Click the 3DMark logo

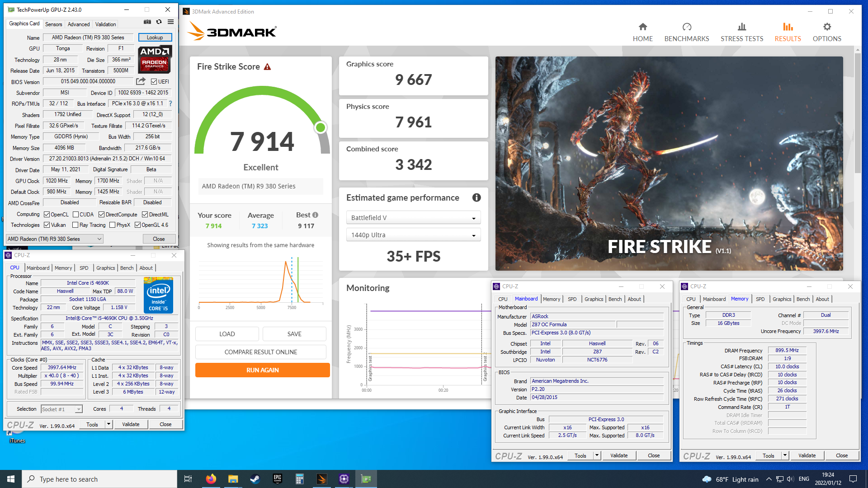click(x=232, y=31)
